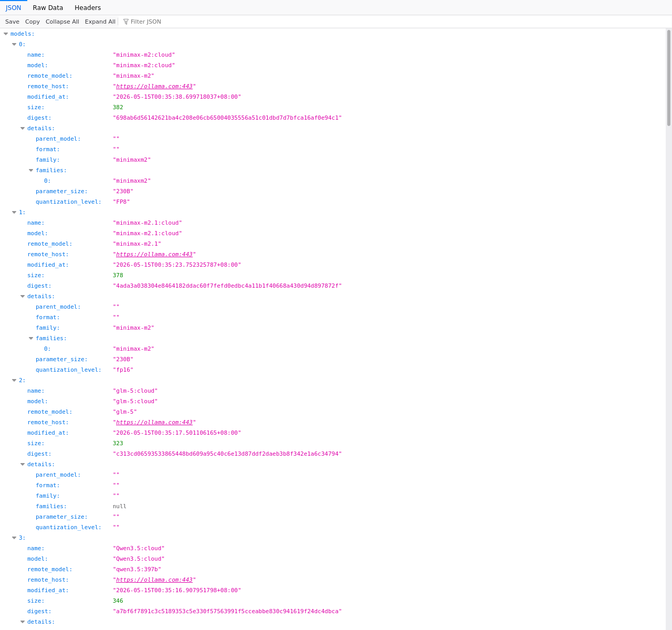Select the size value 346

118,601
